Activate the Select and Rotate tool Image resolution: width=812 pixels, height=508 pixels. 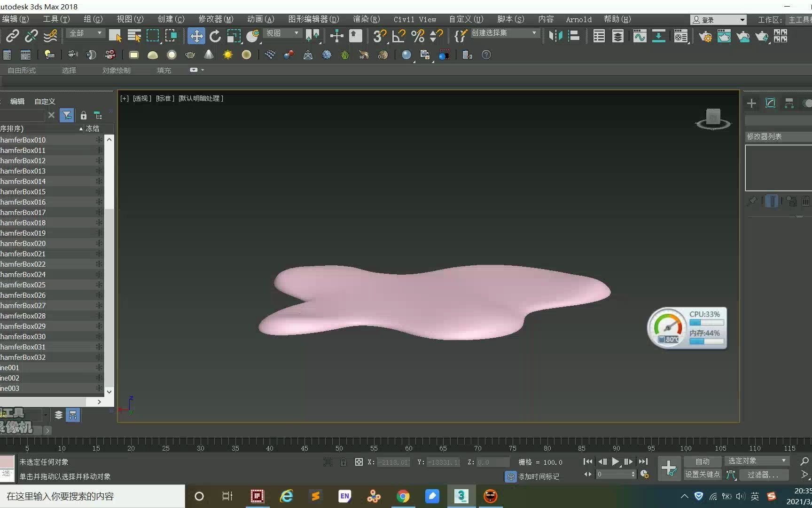pos(215,36)
